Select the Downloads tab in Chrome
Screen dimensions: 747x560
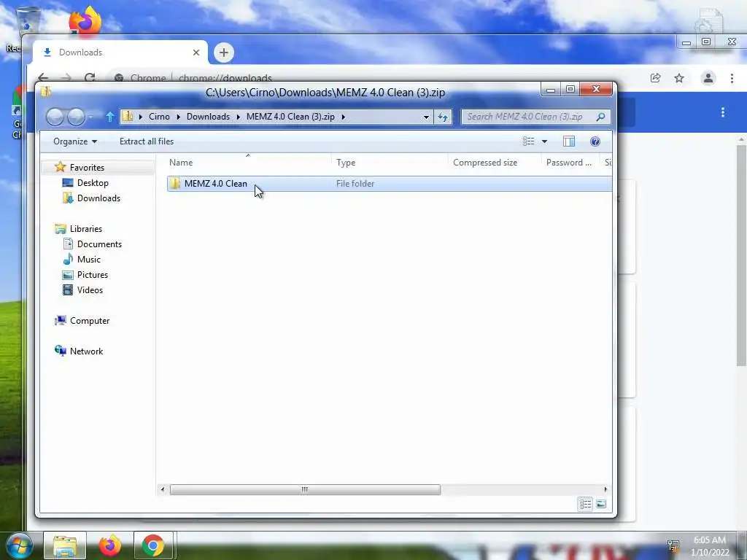tap(120, 52)
